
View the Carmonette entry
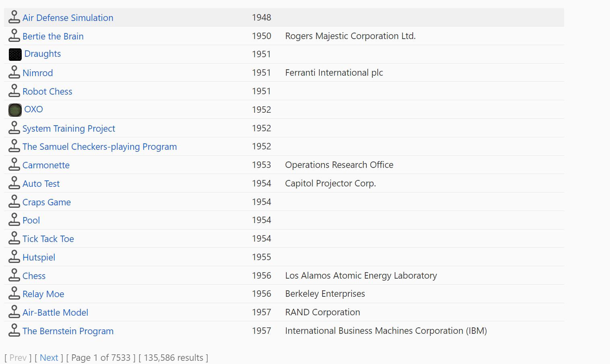[x=46, y=165]
